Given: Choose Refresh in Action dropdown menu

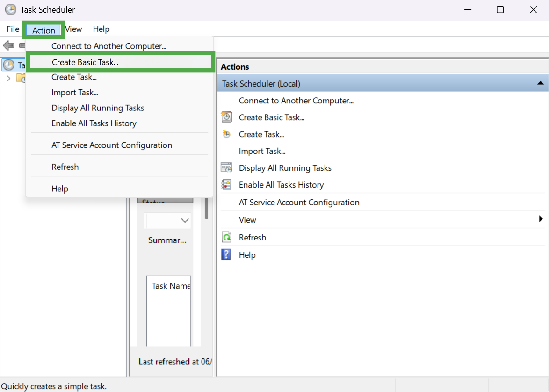Looking at the screenshot, I should click(x=119, y=167).
